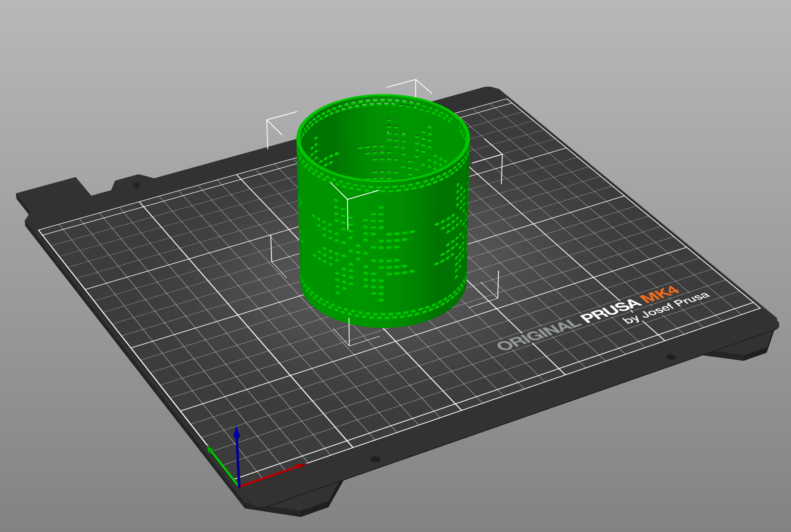Click the topmost rear bounding box corner
The height and width of the screenshot is (532, 791).
coord(415,80)
